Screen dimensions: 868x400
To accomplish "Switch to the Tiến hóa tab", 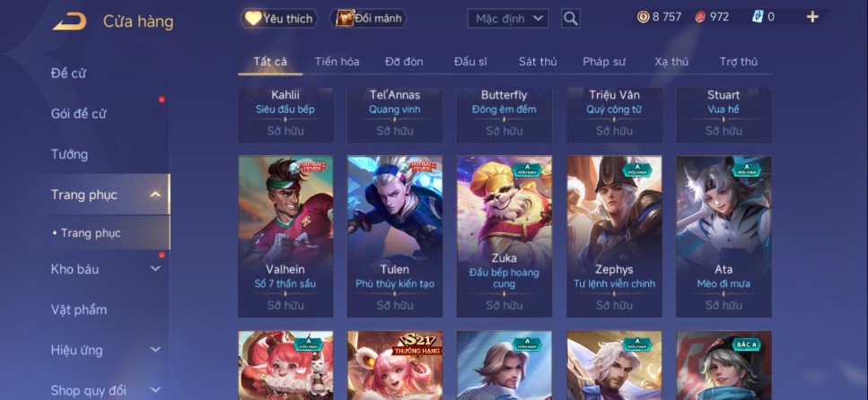I will [x=338, y=61].
